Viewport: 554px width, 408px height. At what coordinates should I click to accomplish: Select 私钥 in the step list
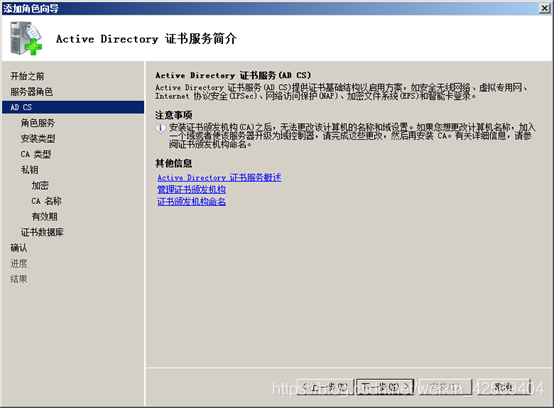click(x=29, y=170)
